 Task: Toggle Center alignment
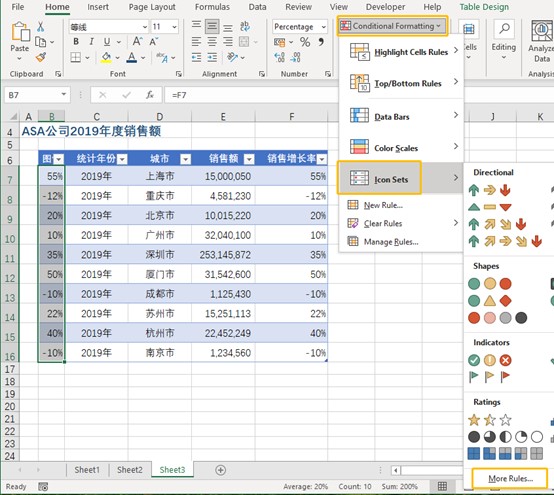(x=212, y=42)
